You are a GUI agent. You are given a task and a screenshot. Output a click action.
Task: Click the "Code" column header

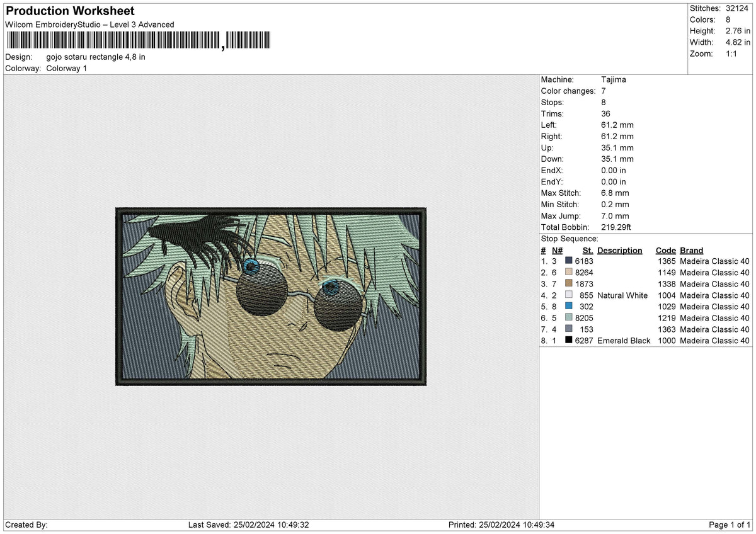tap(666, 250)
